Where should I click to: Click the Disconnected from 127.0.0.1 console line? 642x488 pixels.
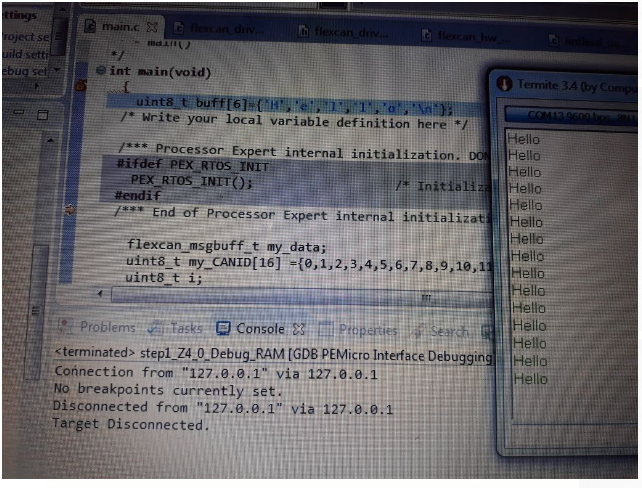tap(223, 408)
